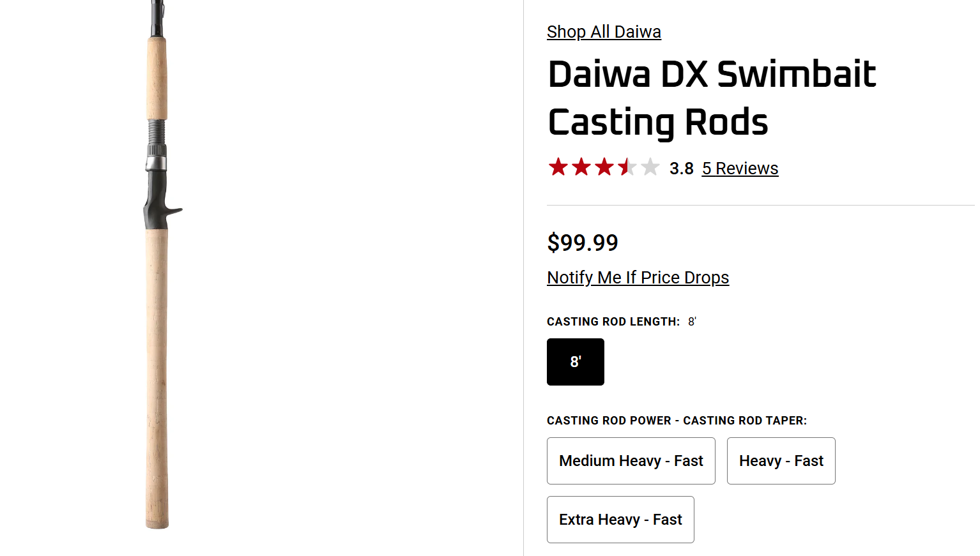Pick the Extra Heavy - Fast option
The height and width of the screenshot is (556, 980).
(x=620, y=520)
